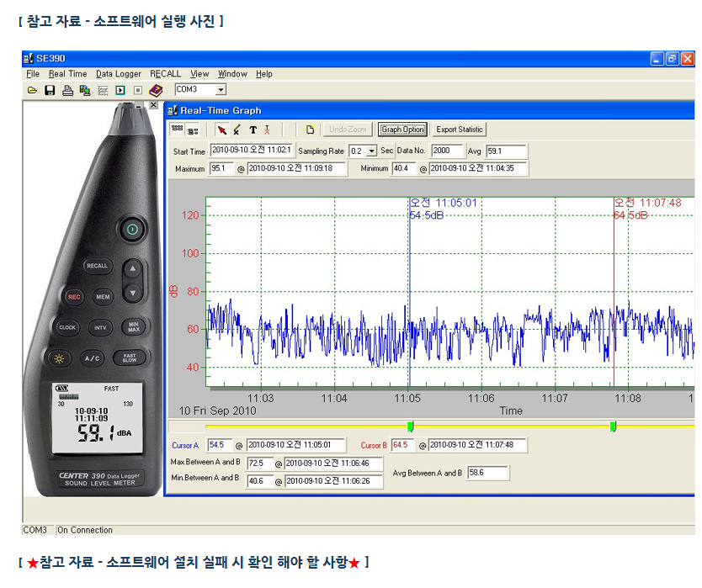Open the Sampling Rate dropdown
This screenshot has width=702, height=588.
(x=371, y=151)
